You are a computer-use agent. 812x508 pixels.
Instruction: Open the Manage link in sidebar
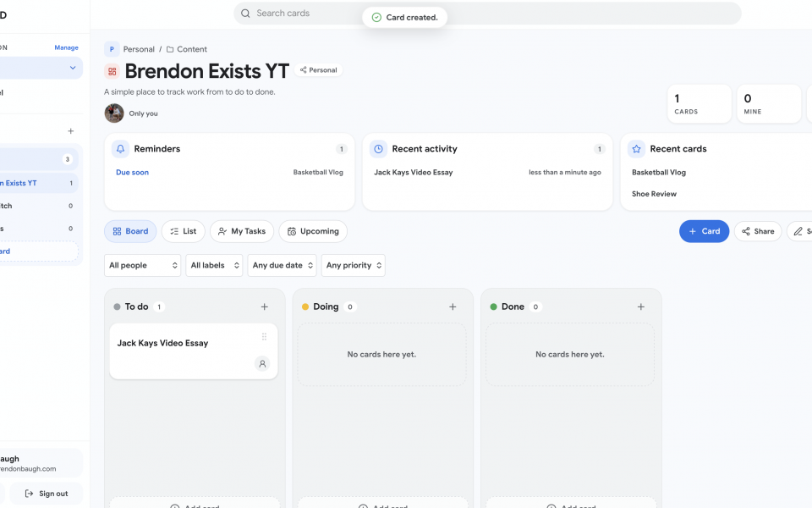[66, 47]
